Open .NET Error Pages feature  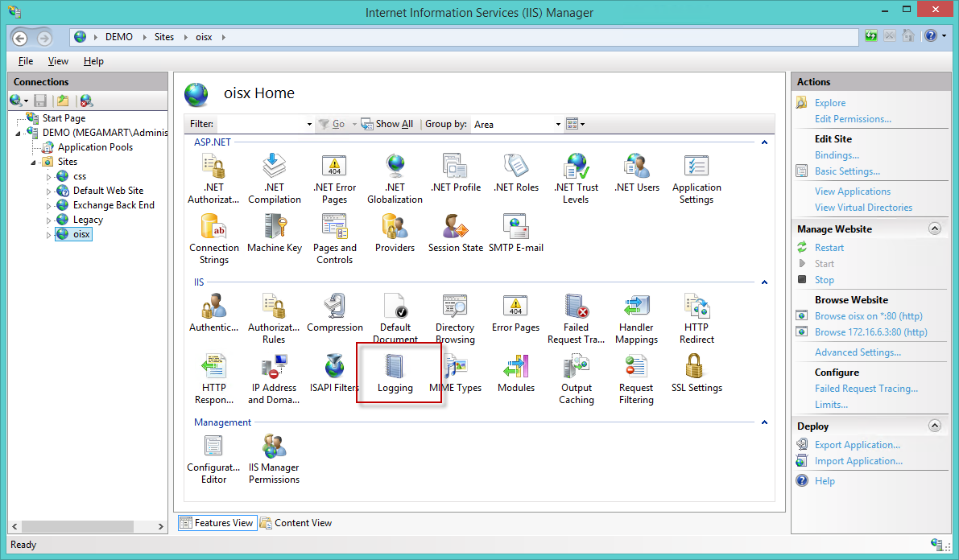click(334, 179)
